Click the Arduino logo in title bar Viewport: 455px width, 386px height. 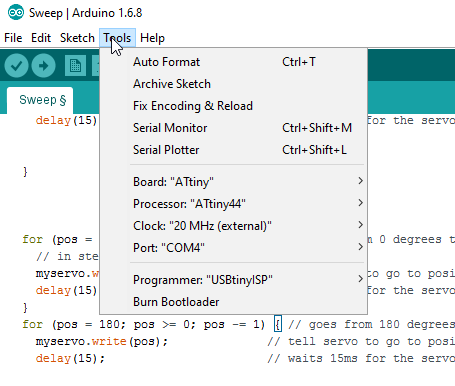(16, 13)
